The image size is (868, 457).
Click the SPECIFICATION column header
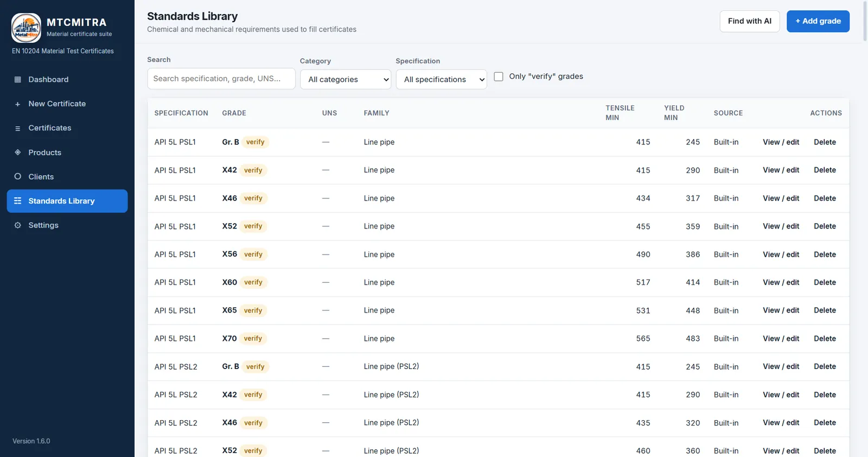(181, 113)
